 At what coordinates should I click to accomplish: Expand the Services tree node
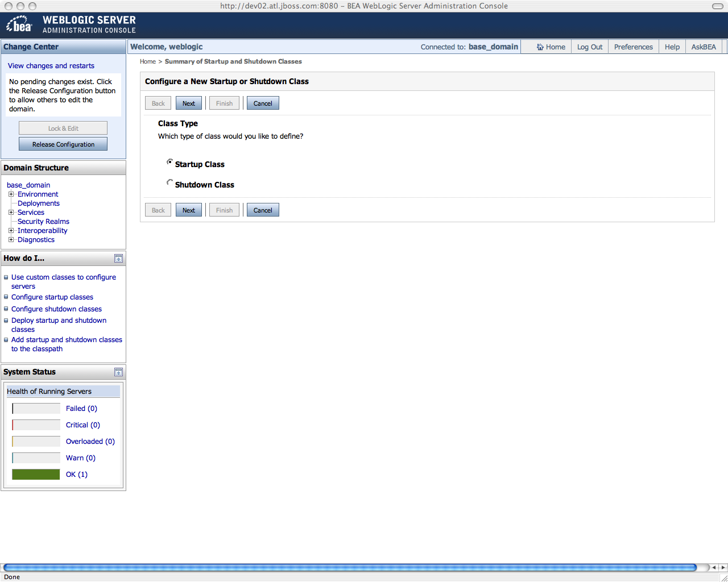coord(11,213)
